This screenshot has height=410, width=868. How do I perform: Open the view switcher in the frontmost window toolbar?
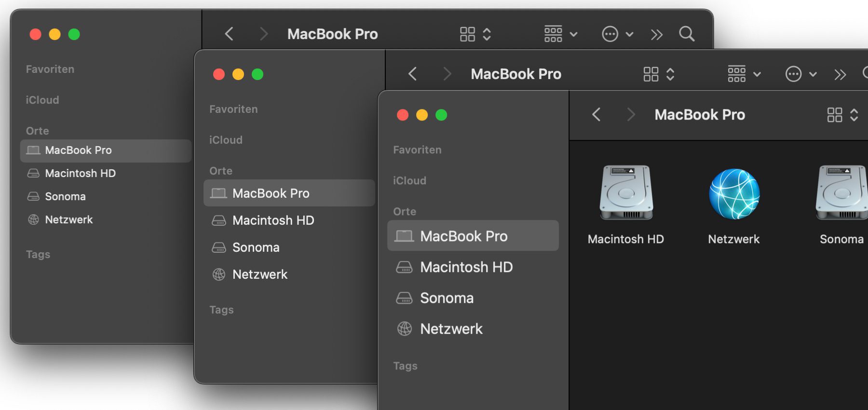[842, 115]
